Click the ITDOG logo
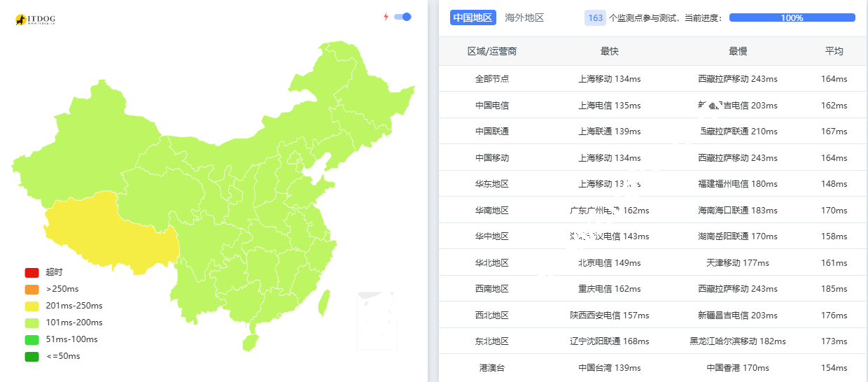The height and width of the screenshot is (382, 868). click(35, 20)
